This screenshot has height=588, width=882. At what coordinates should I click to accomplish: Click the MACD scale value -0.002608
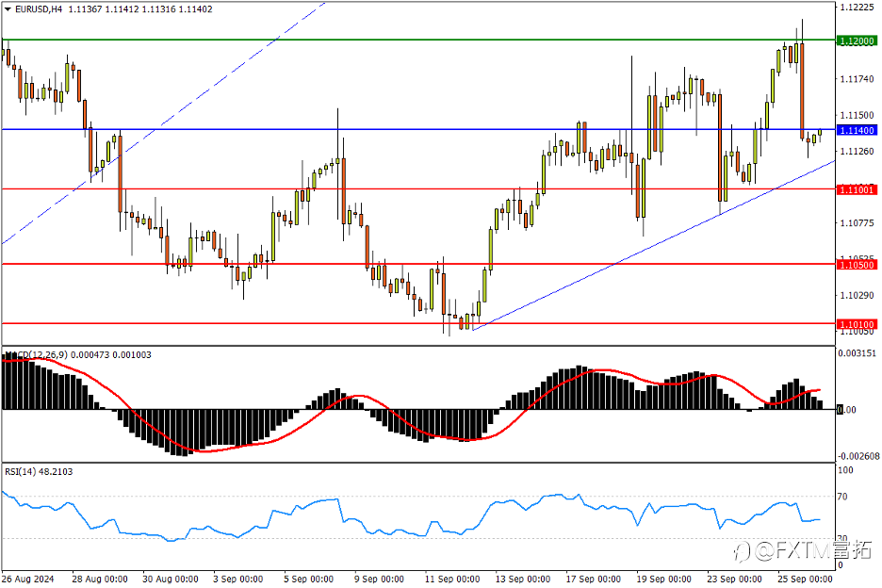[857, 456]
